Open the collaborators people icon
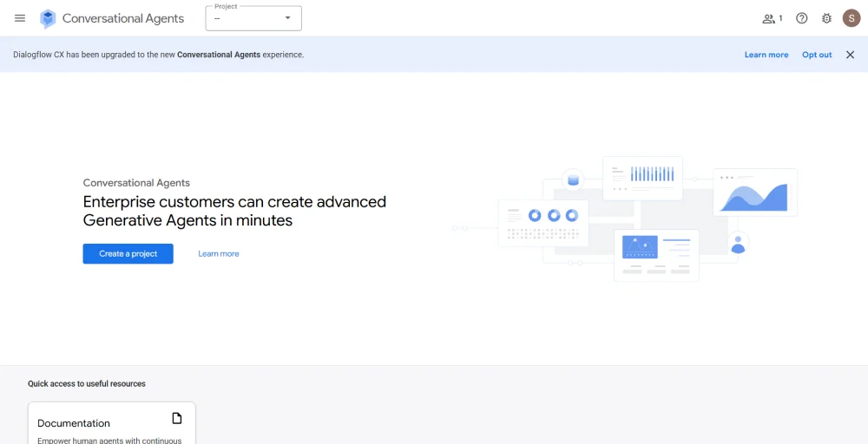Screen dimensions: 868x444 tap(768, 18)
